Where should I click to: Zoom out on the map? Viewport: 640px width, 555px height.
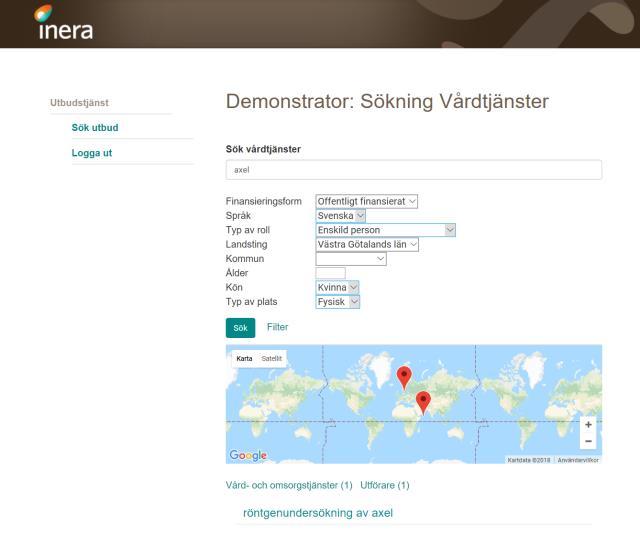click(588, 441)
